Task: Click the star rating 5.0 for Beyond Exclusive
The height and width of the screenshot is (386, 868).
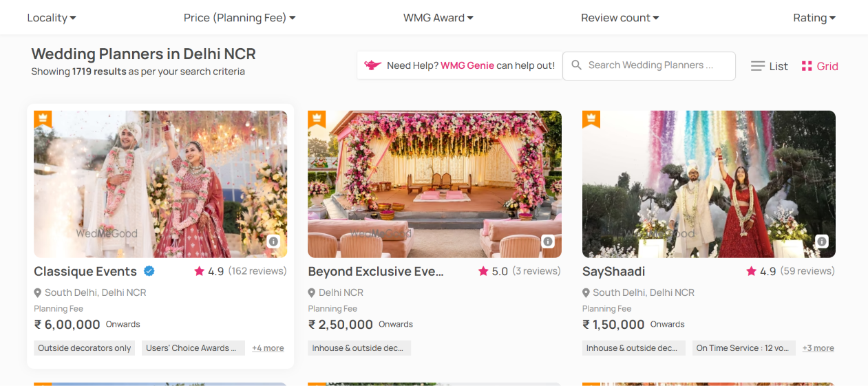Action: click(x=494, y=271)
